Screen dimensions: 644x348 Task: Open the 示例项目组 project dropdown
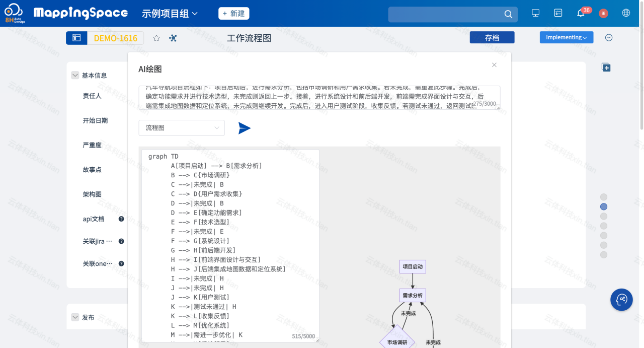click(170, 14)
